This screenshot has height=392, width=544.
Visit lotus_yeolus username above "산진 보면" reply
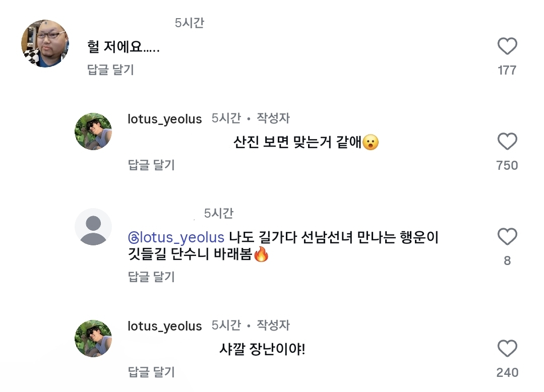point(165,119)
